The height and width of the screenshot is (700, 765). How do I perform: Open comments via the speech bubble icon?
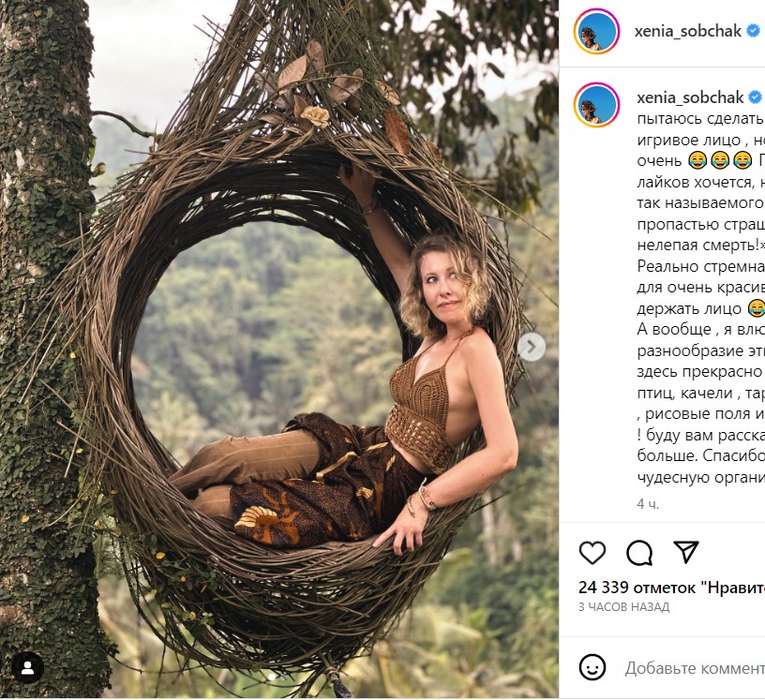[639, 553]
